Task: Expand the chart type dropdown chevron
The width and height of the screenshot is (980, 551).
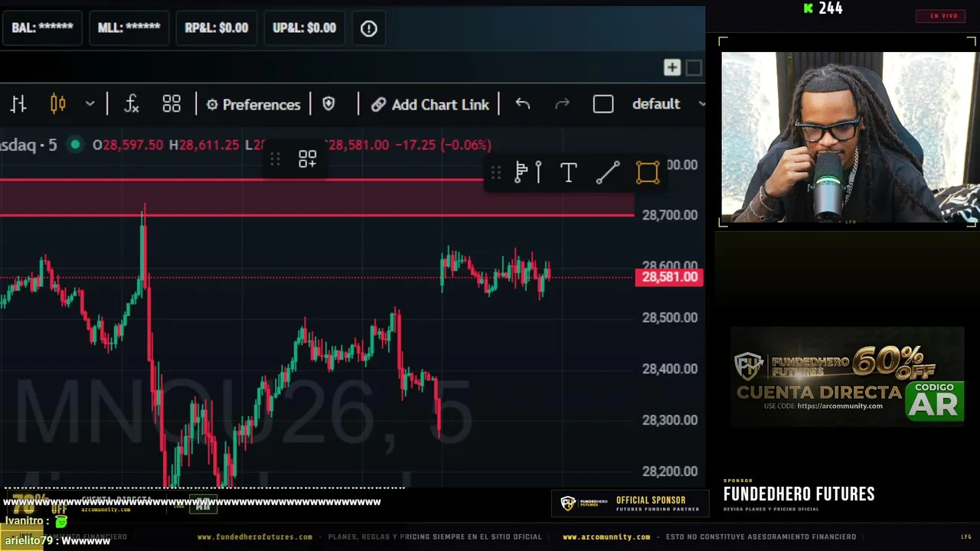Action: 90,104
